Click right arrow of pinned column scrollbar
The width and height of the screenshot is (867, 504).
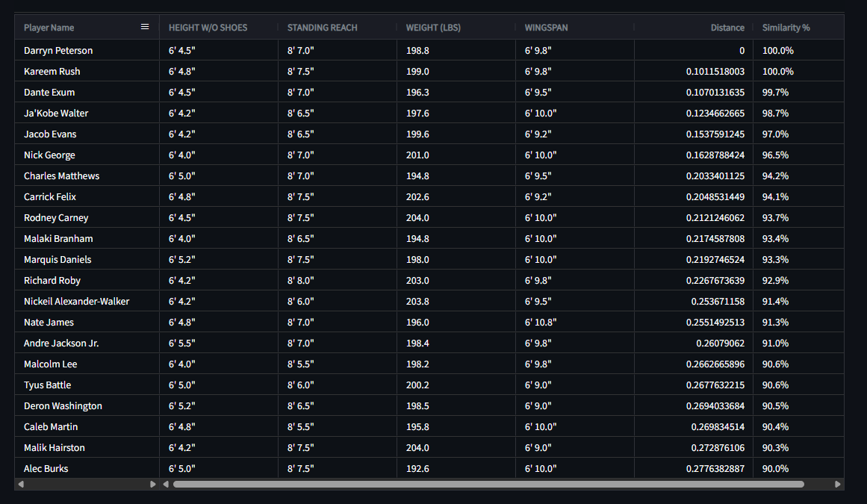[152, 484]
